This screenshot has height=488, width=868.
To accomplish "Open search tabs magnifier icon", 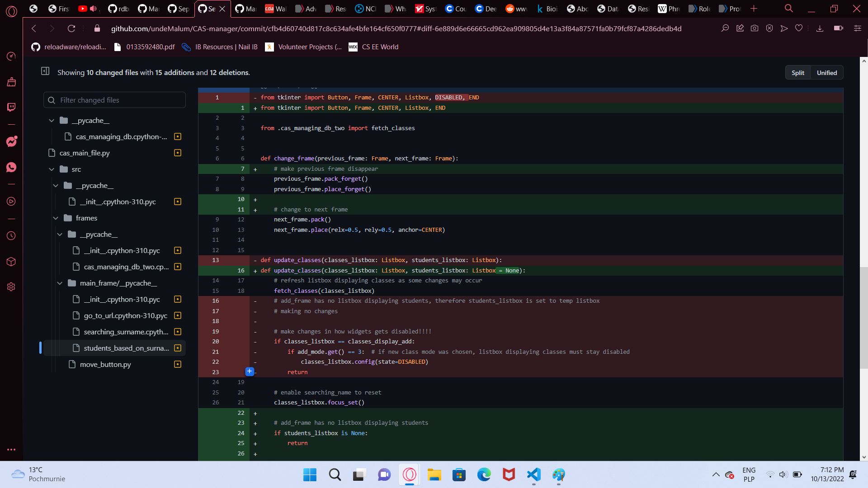I will (789, 9).
